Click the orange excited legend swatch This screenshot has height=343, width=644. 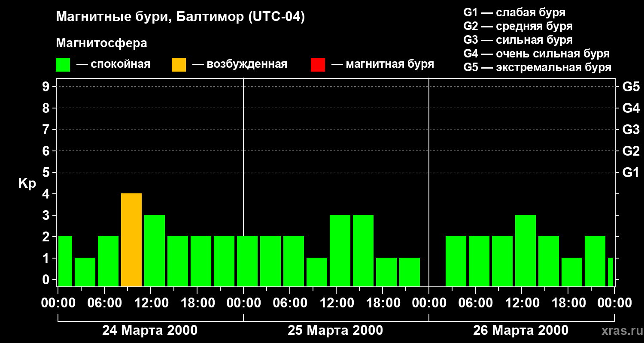point(179,65)
